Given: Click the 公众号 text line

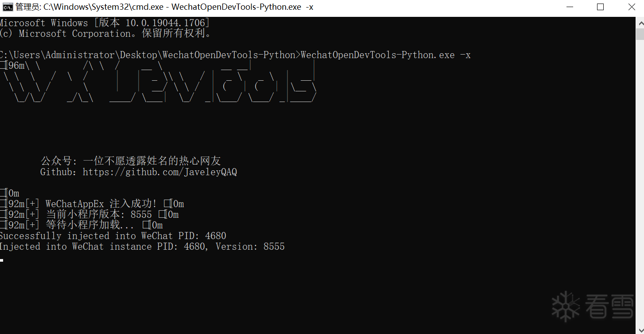Looking at the screenshot, I should coord(131,161).
